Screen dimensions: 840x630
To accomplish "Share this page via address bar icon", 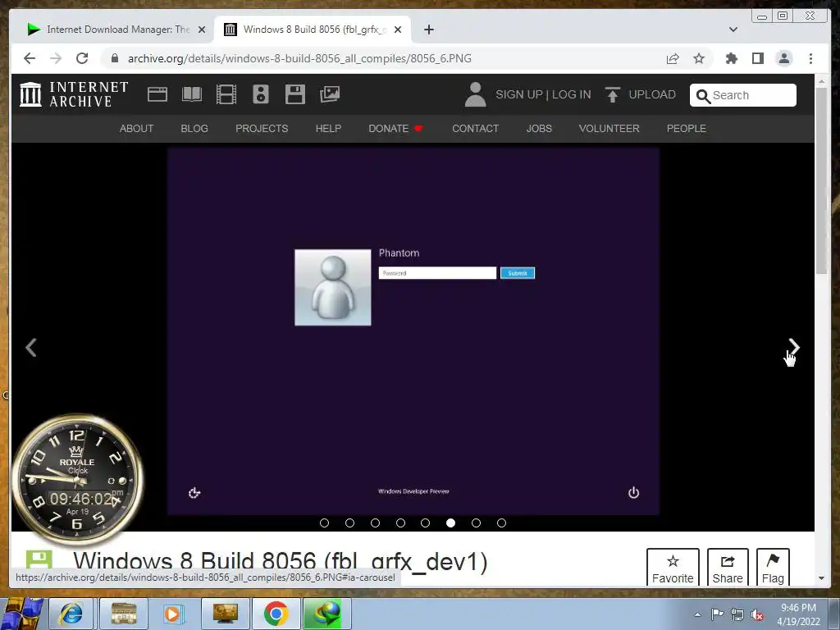I will [673, 58].
